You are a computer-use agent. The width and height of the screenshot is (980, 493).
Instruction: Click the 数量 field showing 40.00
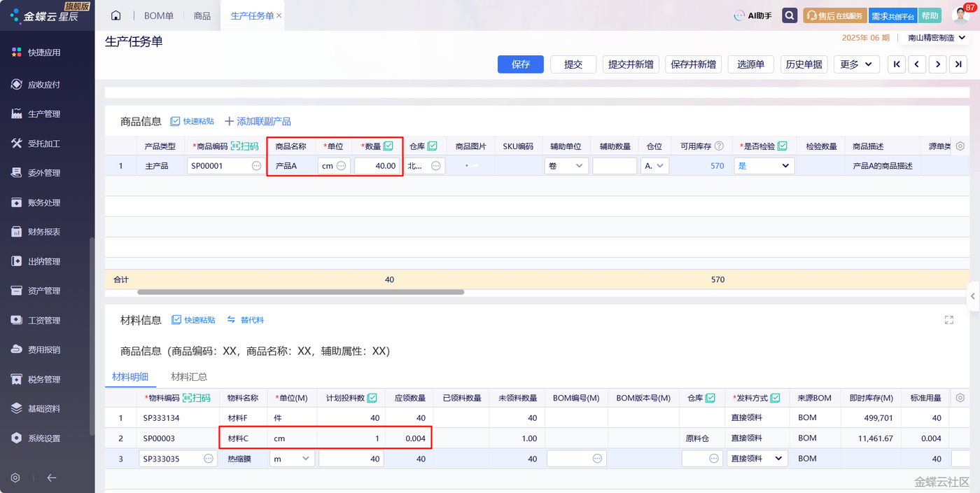pos(377,166)
